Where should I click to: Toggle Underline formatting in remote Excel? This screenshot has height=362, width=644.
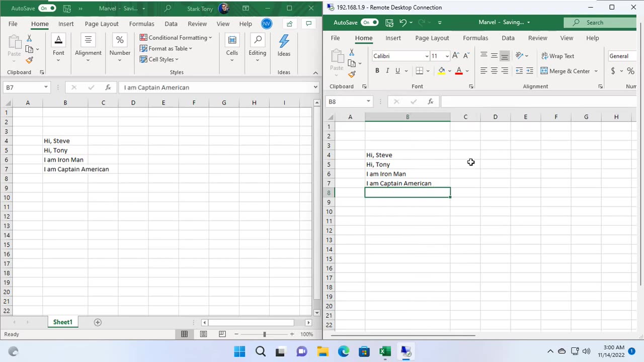click(397, 71)
